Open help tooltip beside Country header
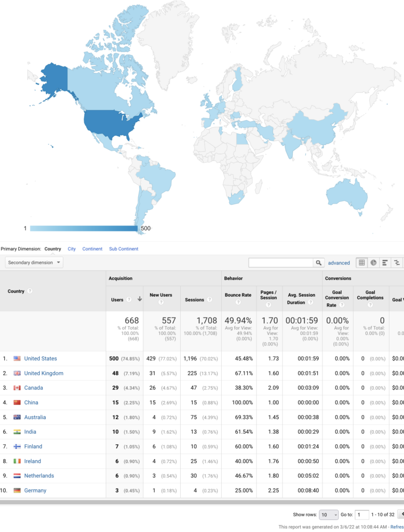 click(x=30, y=291)
